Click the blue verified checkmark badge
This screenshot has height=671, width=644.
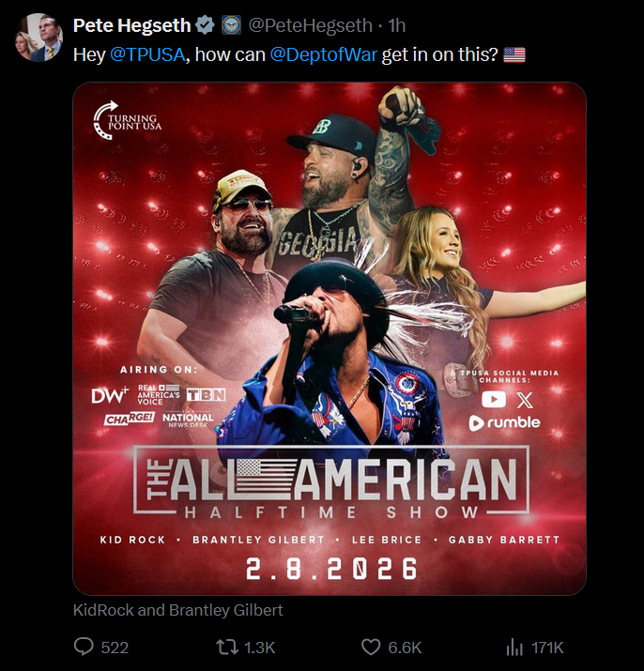[205, 25]
